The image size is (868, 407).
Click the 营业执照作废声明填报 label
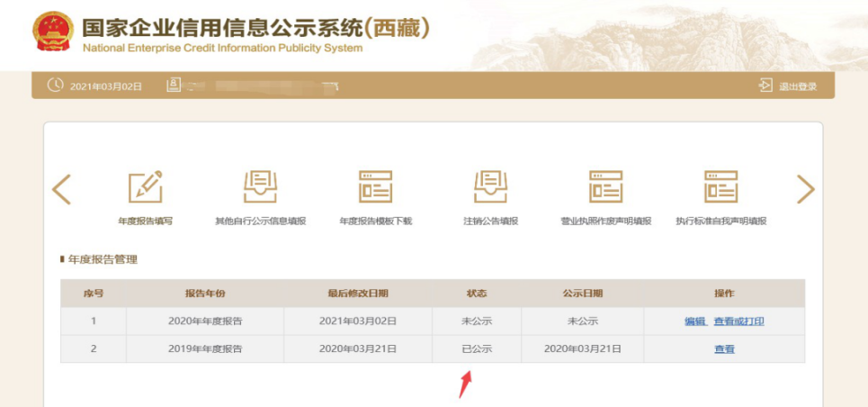click(606, 222)
